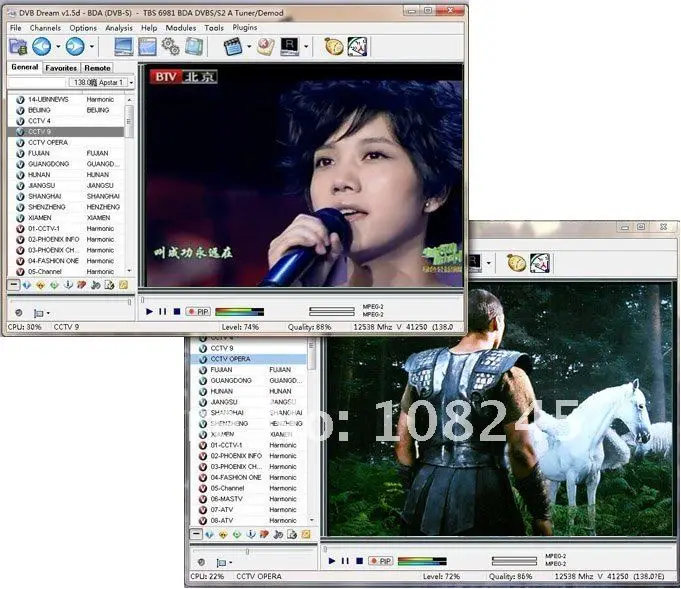Pause playback in the back window
The width and height of the screenshot is (681, 589).
coord(345,561)
